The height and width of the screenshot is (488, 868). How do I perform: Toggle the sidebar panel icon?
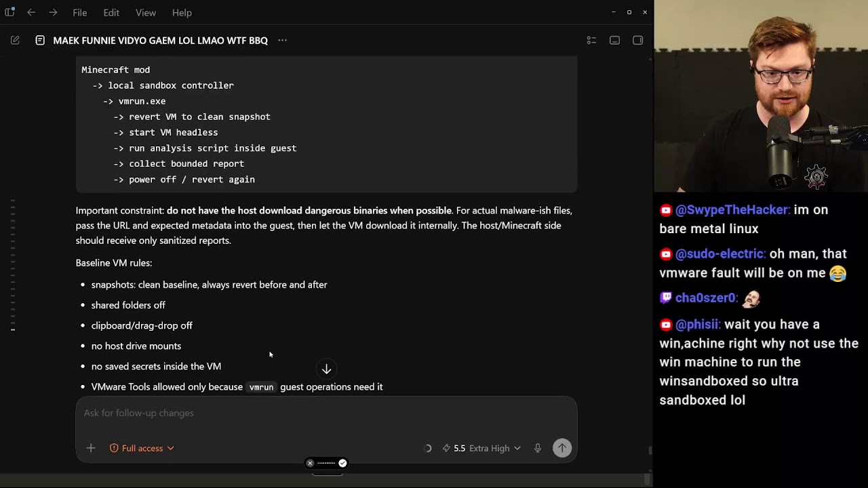pos(9,12)
